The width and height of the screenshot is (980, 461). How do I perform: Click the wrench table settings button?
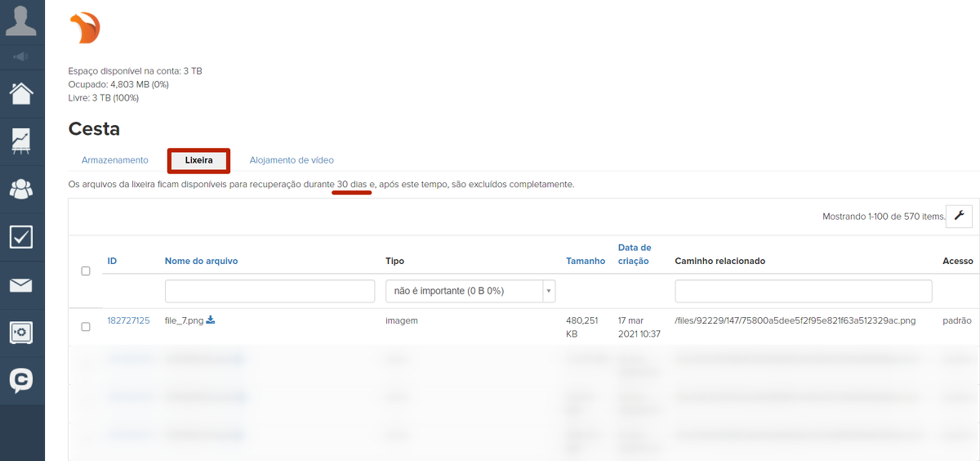[x=959, y=216]
